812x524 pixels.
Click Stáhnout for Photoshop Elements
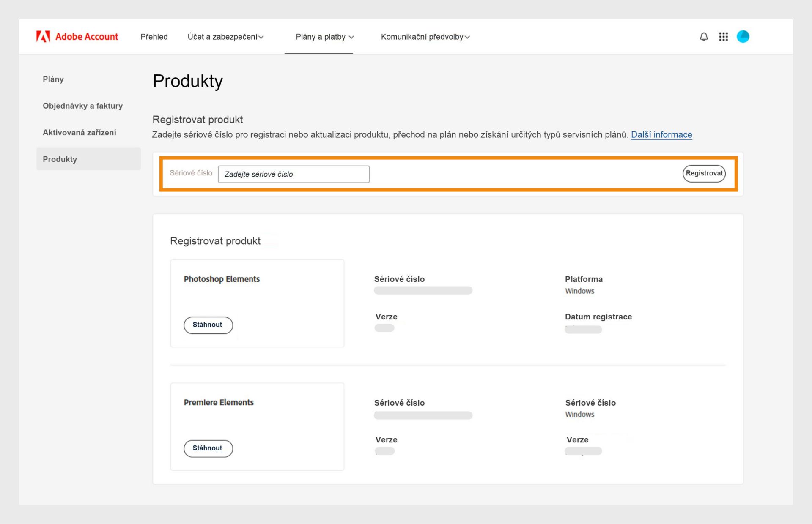(x=208, y=325)
